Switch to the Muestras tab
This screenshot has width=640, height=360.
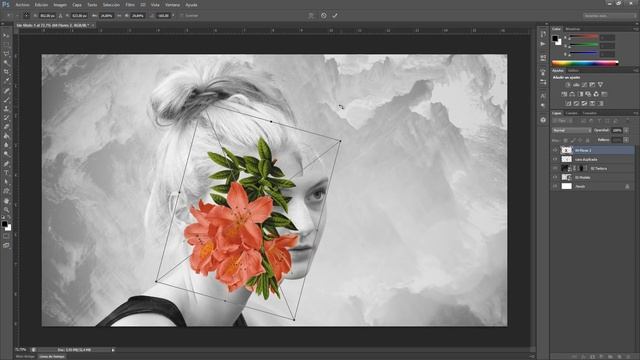pos(573,29)
